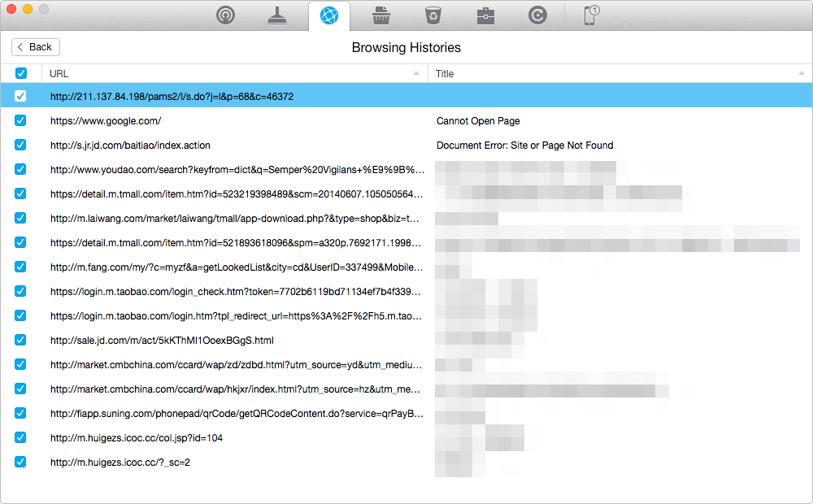Uncheck the s.jr.jd.com baitiao row checkbox
This screenshot has height=504, width=813.
click(x=20, y=145)
